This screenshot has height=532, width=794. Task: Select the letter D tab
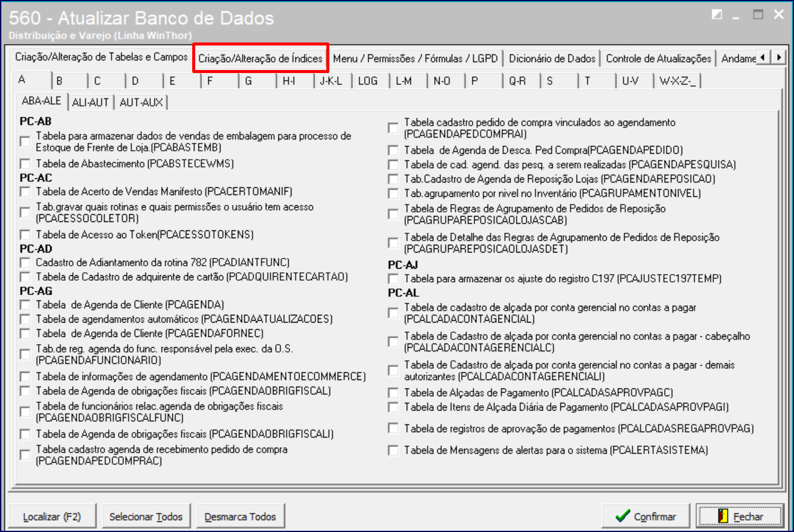(146, 81)
